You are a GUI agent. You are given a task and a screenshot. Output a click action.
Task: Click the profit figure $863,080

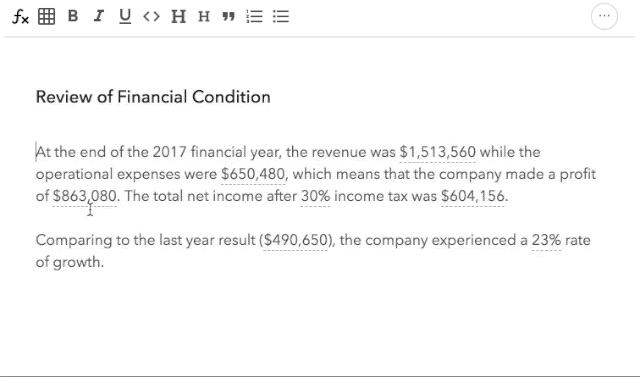pyautogui.click(x=85, y=196)
